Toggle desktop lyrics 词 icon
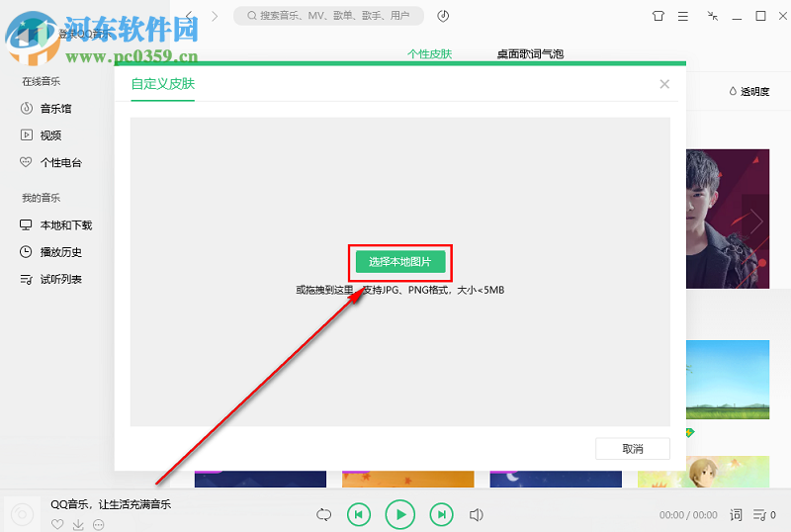Screen dimensions: 791x532 pos(736,515)
